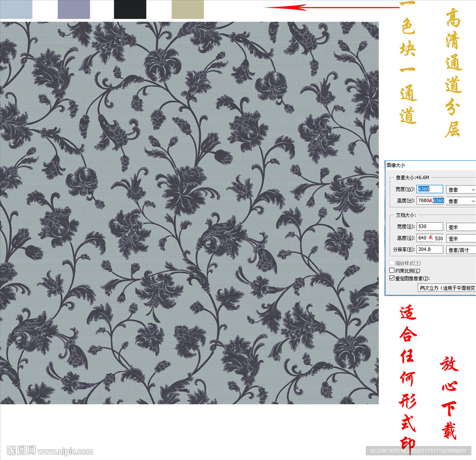Screen dimensions: 476x460
Task: Click the document width field showing 530
Action: pyautogui.click(x=430, y=227)
